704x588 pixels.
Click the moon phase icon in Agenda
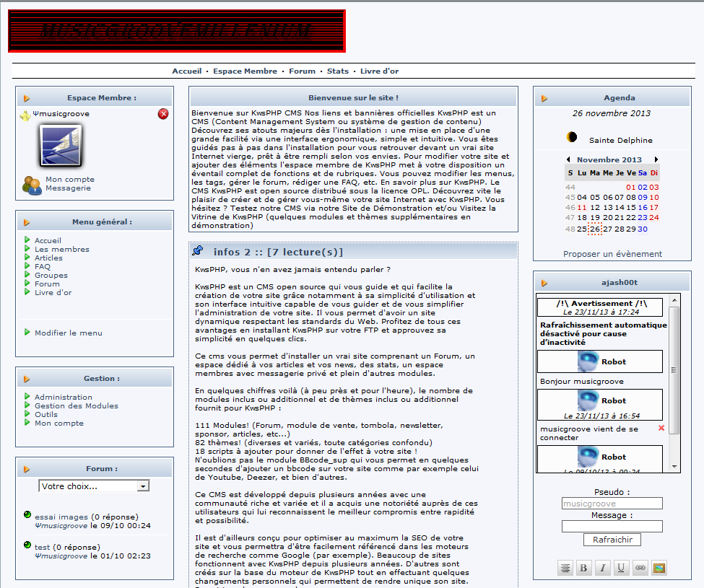click(572, 137)
